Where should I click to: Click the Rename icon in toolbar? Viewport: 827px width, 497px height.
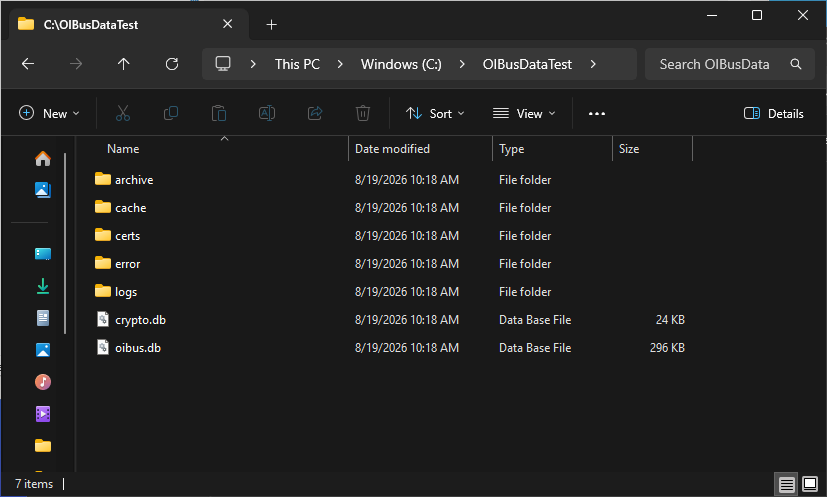pos(267,113)
